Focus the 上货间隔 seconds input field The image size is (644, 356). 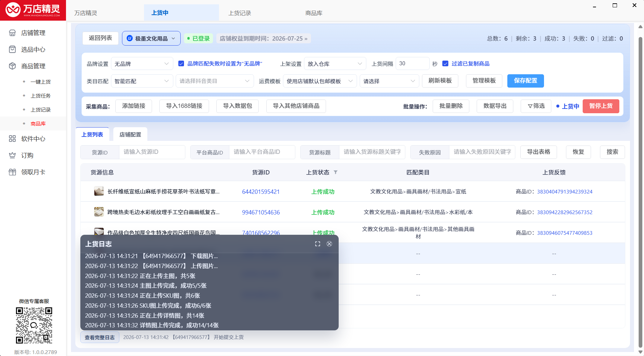coord(412,63)
